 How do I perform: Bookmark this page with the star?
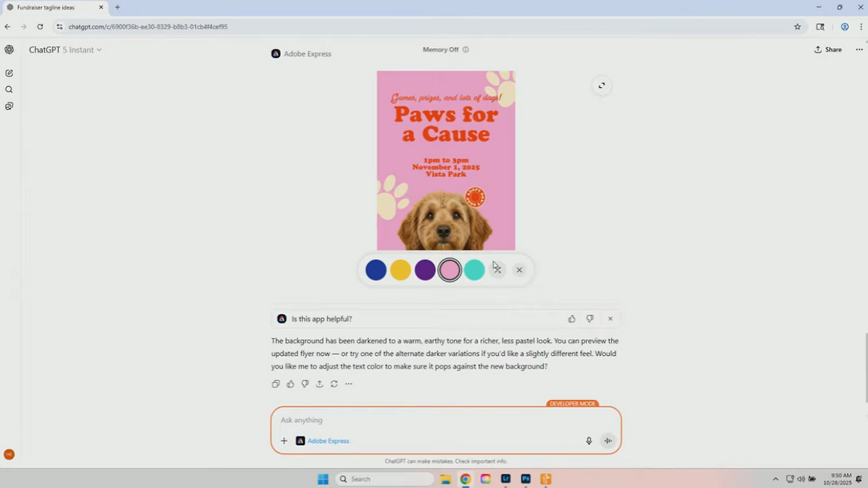point(797,26)
